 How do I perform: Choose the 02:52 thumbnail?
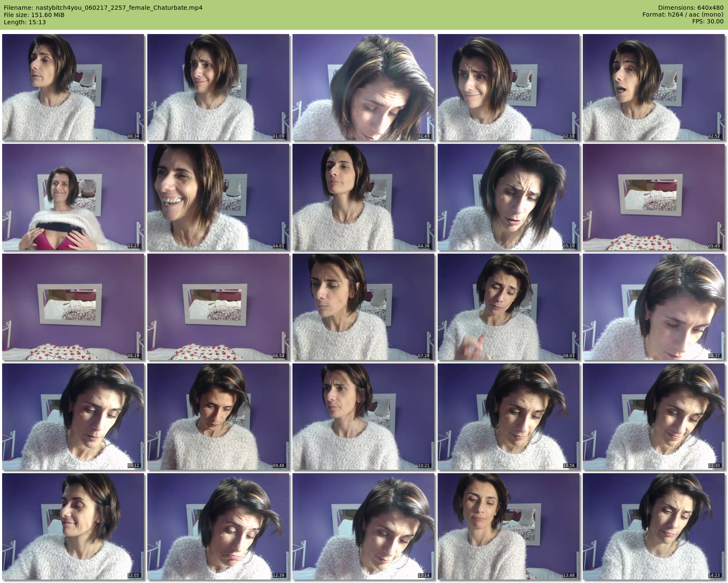(x=653, y=87)
